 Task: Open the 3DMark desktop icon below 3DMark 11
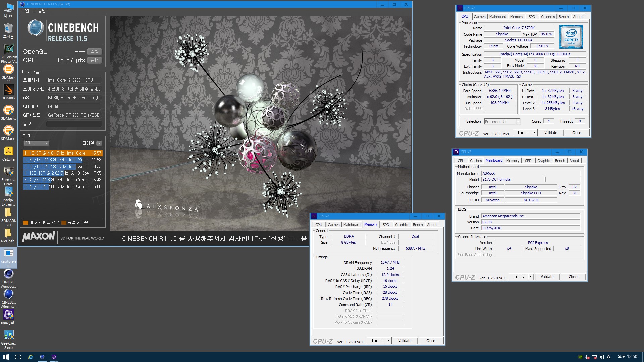point(8,92)
